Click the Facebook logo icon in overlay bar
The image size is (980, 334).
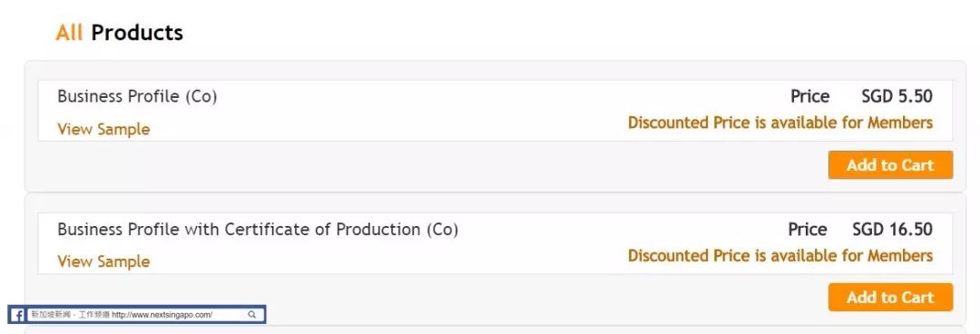[18, 315]
